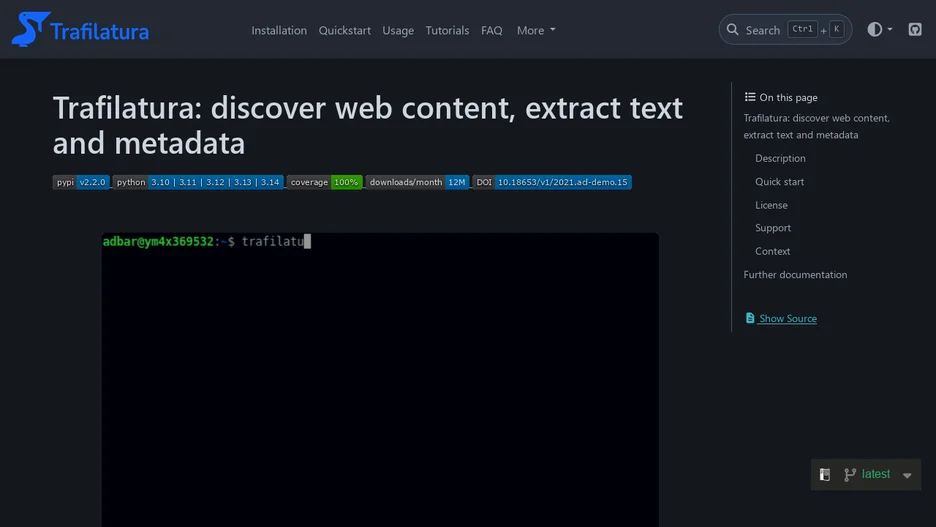Screen dimensions: 936x527
Task: Open the GitHub repository icon
Action: click(915, 29)
